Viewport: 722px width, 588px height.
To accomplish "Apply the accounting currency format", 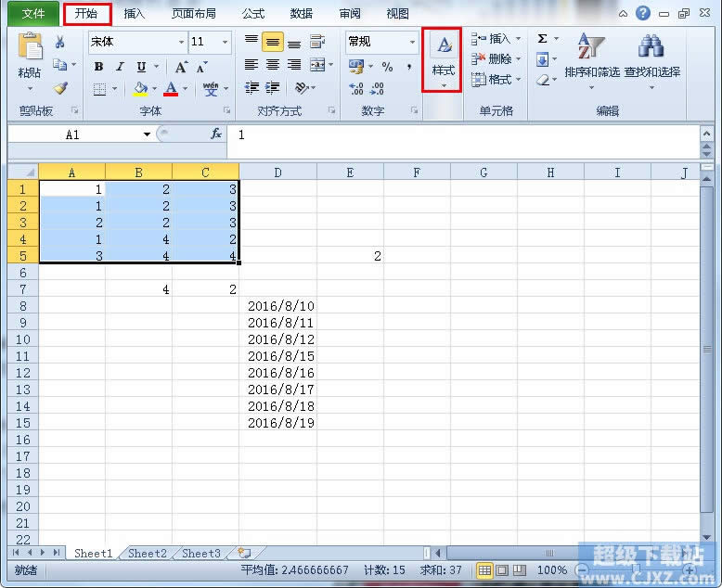I will [356, 67].
